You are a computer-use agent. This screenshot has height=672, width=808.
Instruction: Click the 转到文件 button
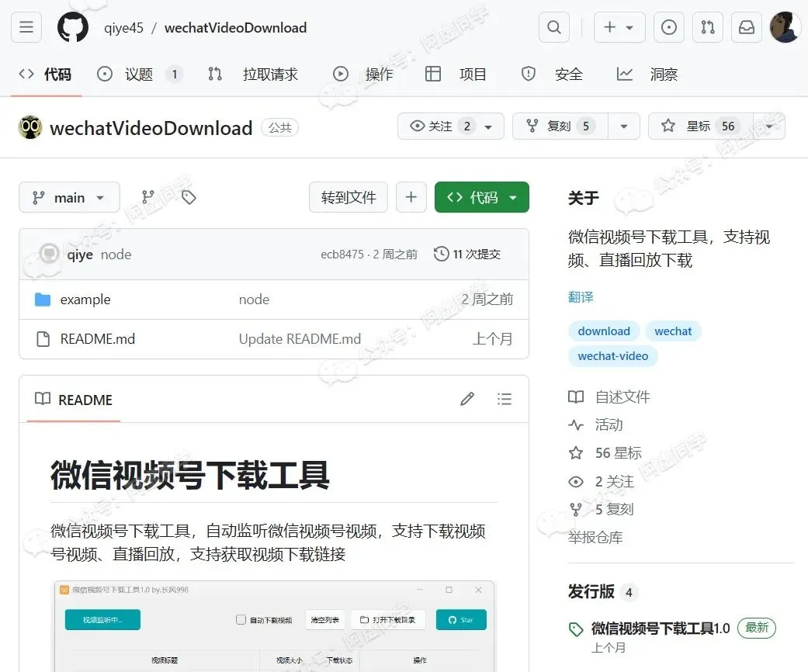point(349,197)
